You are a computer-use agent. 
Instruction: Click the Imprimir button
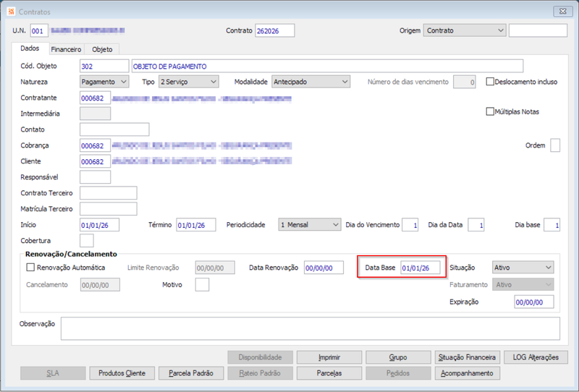(329, 357)
